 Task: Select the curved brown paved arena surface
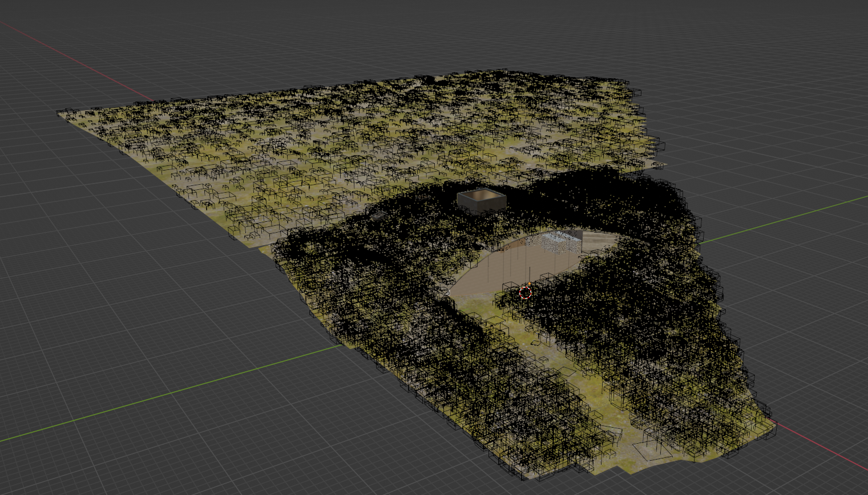click(515, 266)
